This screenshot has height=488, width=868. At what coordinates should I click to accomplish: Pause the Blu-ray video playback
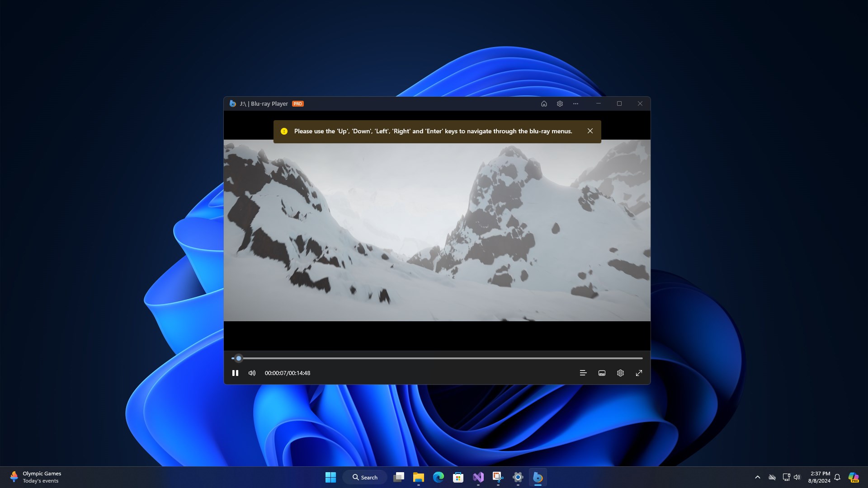[x=235, y=373]
